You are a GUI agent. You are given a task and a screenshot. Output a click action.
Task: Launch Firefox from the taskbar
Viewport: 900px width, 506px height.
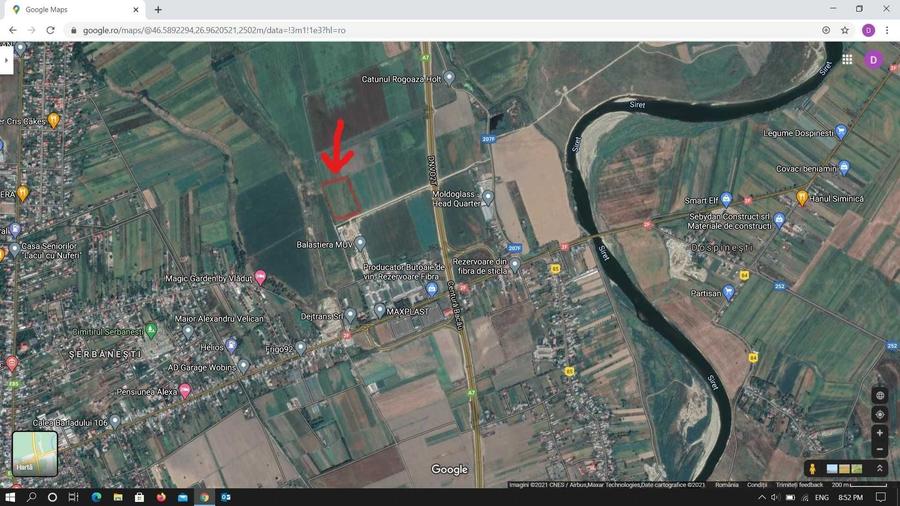161,497
